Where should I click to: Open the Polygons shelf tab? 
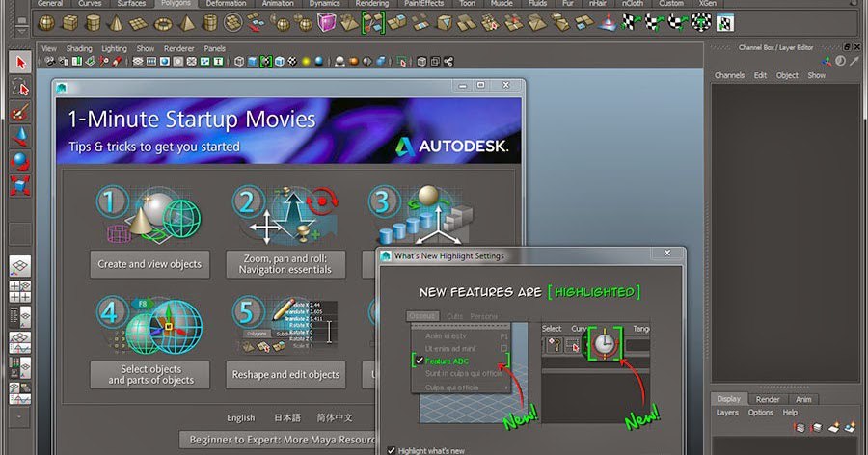point(176,3)
